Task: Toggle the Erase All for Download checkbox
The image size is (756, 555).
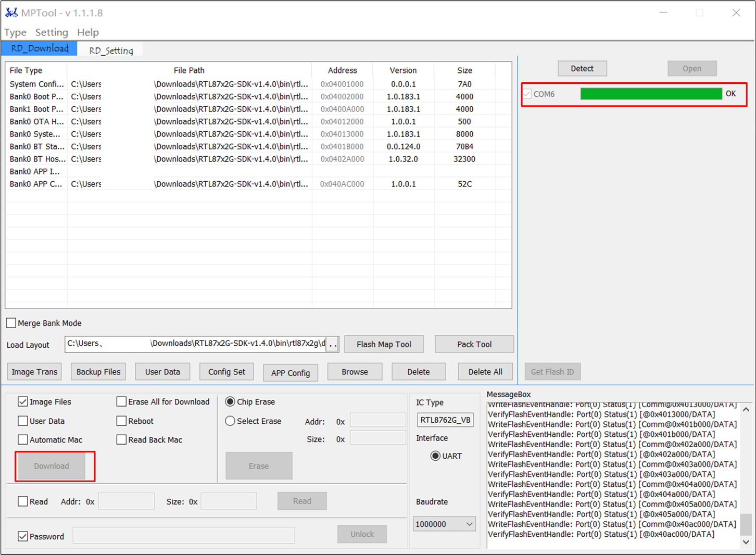Action: [x=122, y=402]
